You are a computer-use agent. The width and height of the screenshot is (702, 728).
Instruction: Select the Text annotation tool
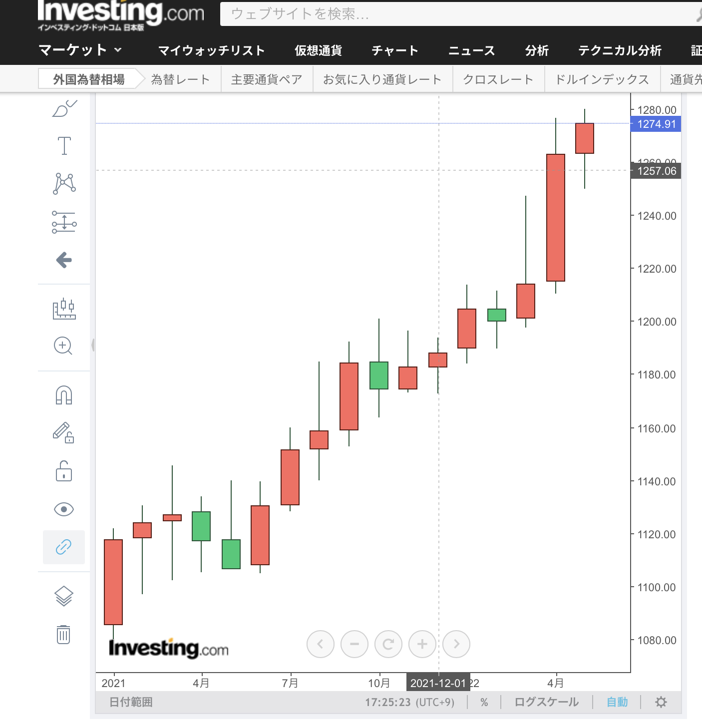pyautogui.click(x=64, y=146)
